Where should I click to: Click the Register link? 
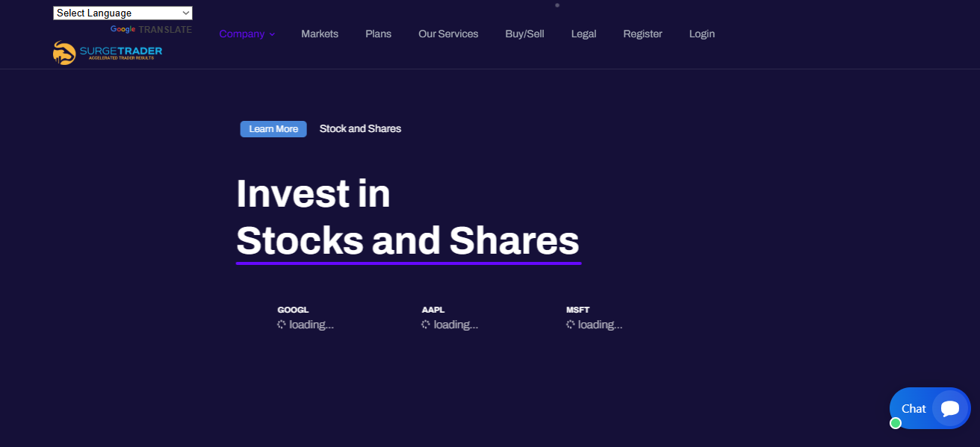tap(642, 34)
